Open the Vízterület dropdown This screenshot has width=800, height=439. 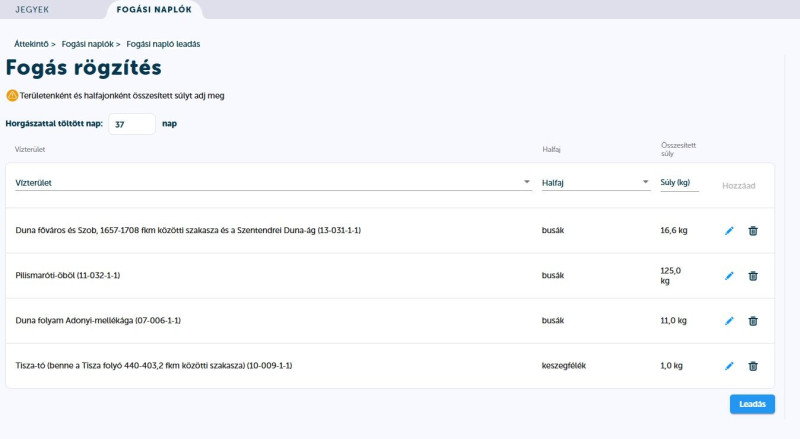(272, 183)
